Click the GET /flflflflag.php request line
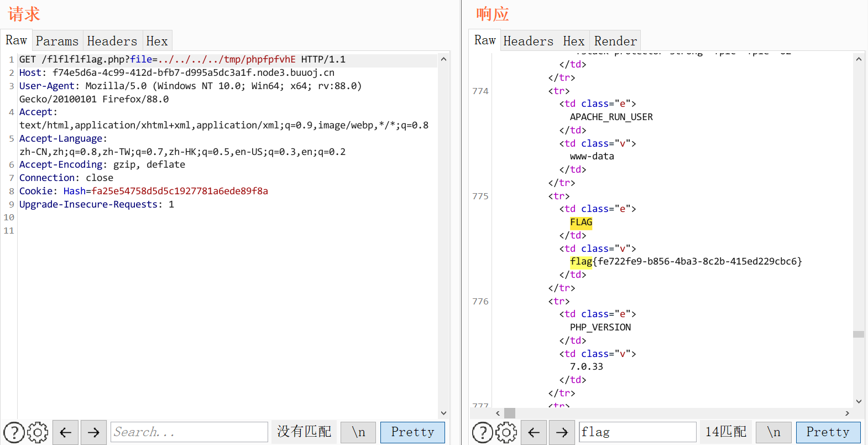 [182, 59]
